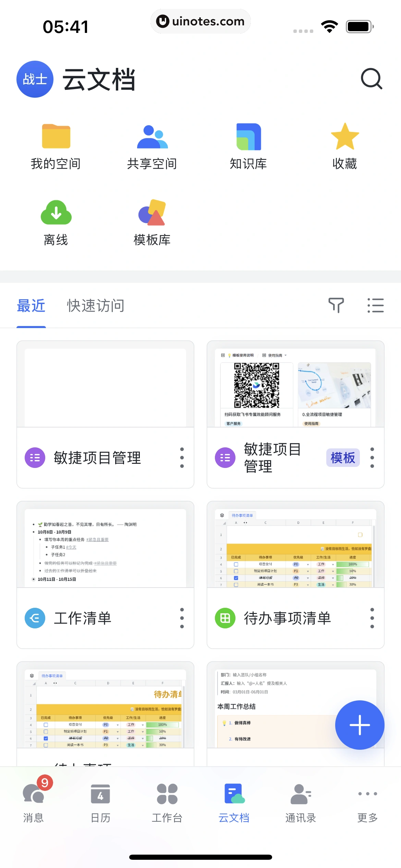
Task: Open more options for first 敏捷项目管理
Action: click(182, 458)
